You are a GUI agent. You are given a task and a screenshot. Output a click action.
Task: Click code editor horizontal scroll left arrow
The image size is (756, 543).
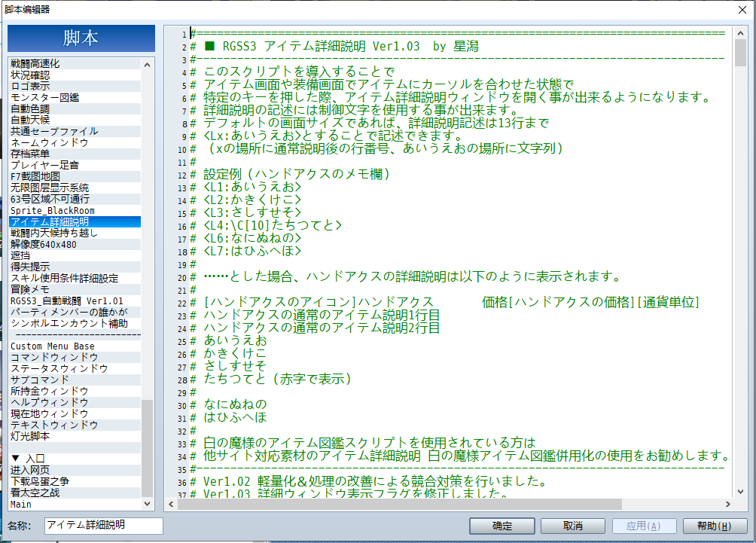pos(171,504)
